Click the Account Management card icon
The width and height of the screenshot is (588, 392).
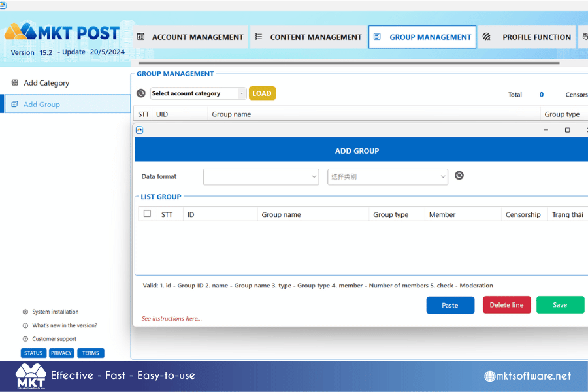click(x=140, y=37)
